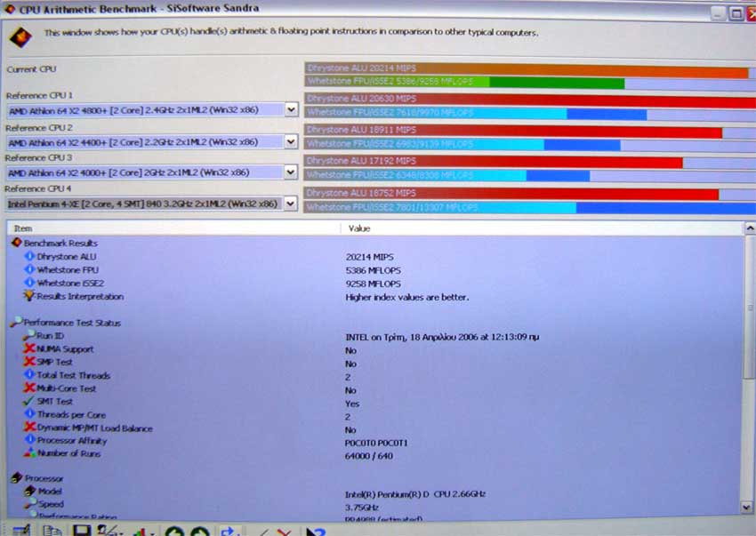Click the Model row icon
756x536 pixels.
pos(30,490)
